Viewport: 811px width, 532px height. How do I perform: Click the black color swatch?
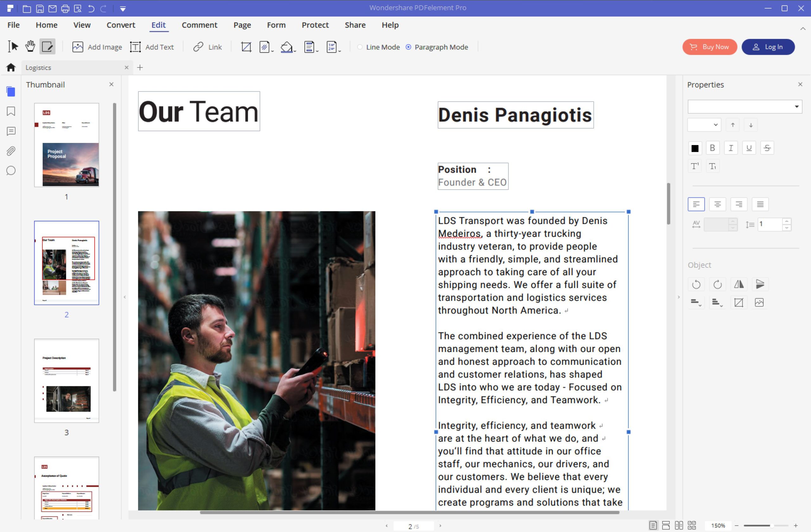pyautogui.click(x=695, y=148)
